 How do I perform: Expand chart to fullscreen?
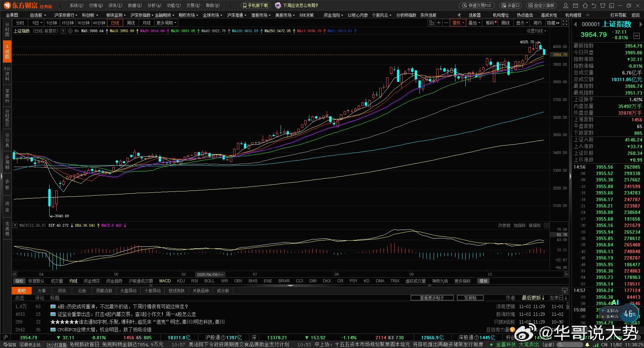pyautogui.click(x=565, y=23)
